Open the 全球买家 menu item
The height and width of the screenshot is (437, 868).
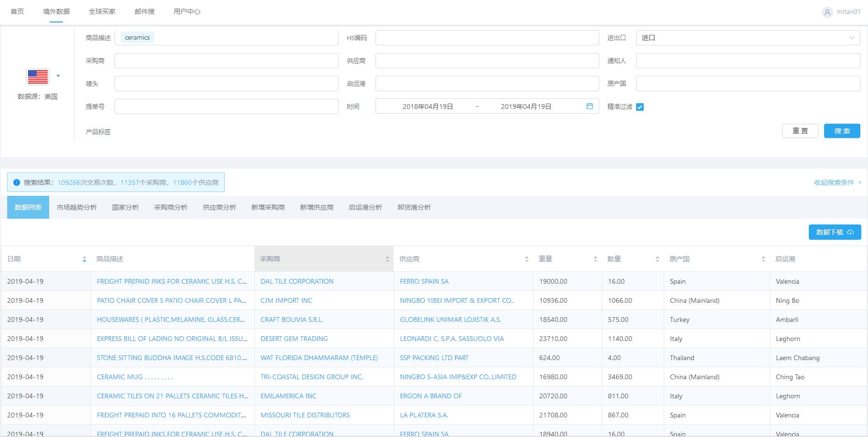point(102,11)
